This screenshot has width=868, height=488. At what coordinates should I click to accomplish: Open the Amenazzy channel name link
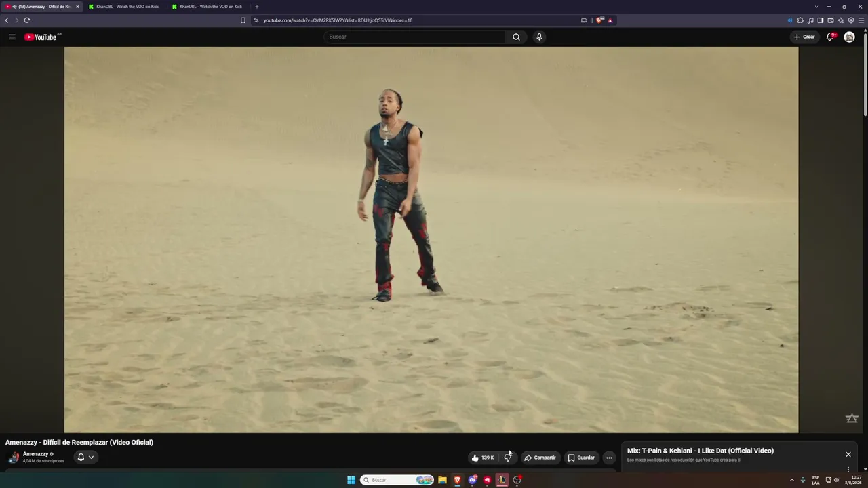point(36,454)
